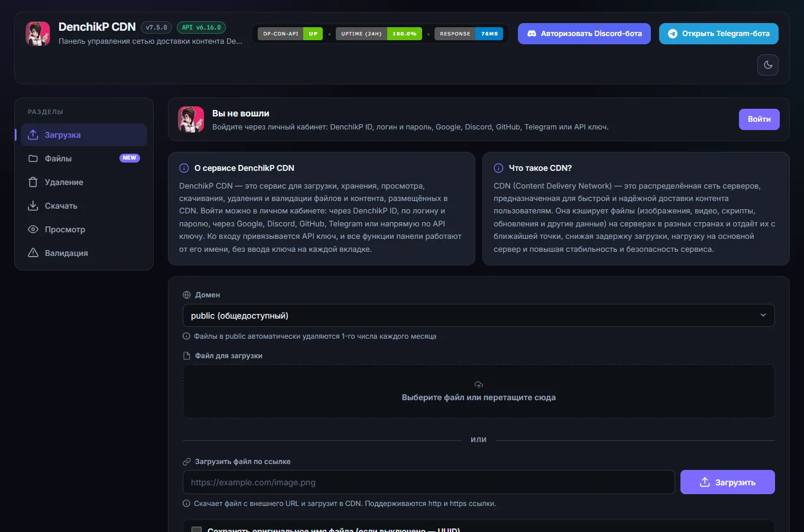This screenshot has height=532, width=804.
Task: Click the или divider label
Action: coord(479,440)
